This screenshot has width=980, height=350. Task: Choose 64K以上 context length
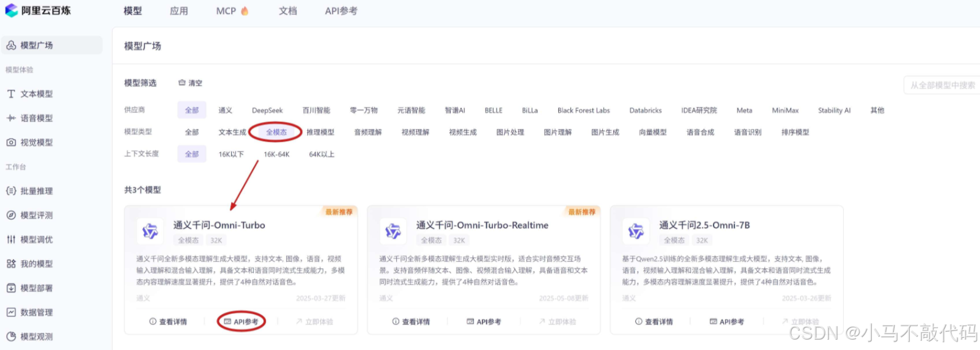322,155
